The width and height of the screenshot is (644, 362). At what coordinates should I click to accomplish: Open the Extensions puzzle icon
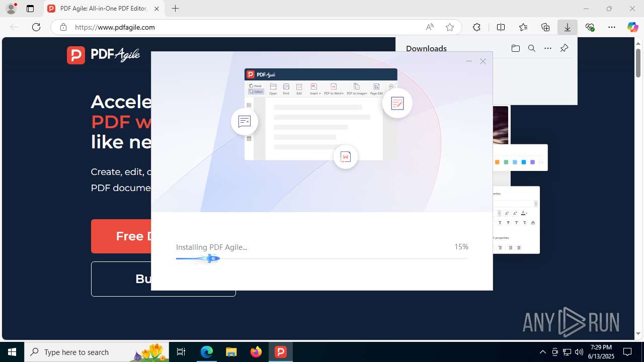click(x=476, y=27)
